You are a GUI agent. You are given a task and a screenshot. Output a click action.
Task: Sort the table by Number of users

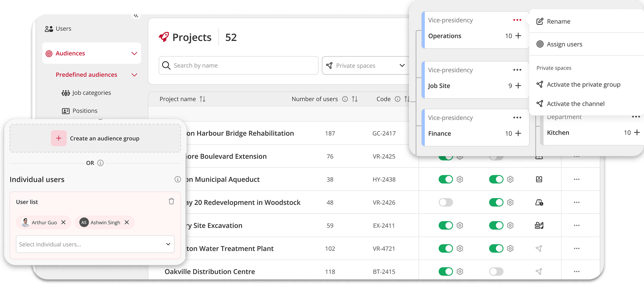click(355, 99)
